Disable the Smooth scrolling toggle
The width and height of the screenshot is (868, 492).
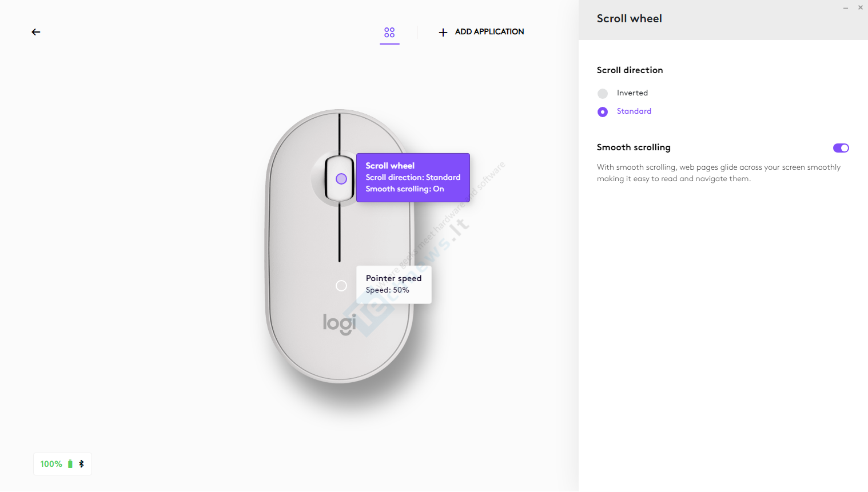tap(841, 148)
